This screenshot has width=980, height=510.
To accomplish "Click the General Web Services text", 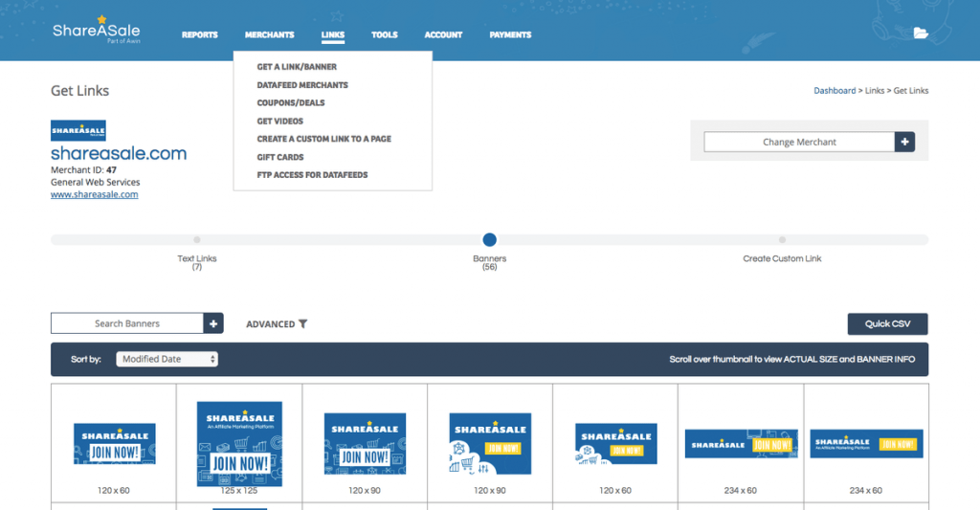I will (95, 182).
